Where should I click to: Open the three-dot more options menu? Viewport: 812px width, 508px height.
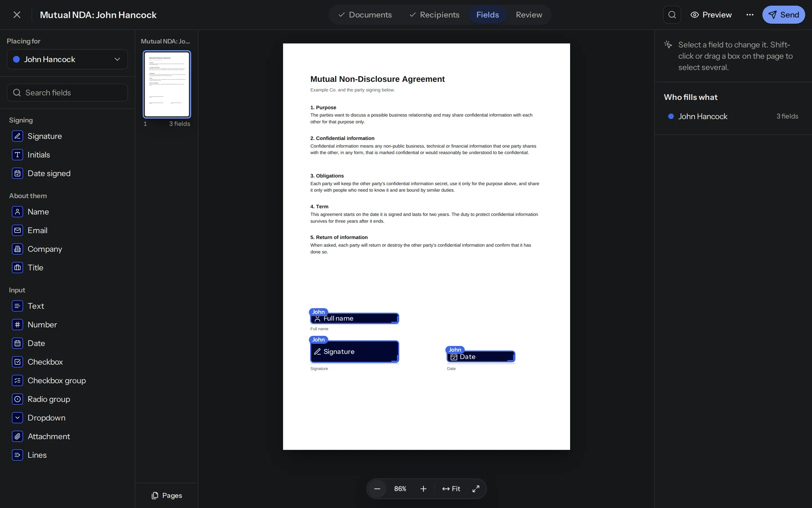pos(750,15)
